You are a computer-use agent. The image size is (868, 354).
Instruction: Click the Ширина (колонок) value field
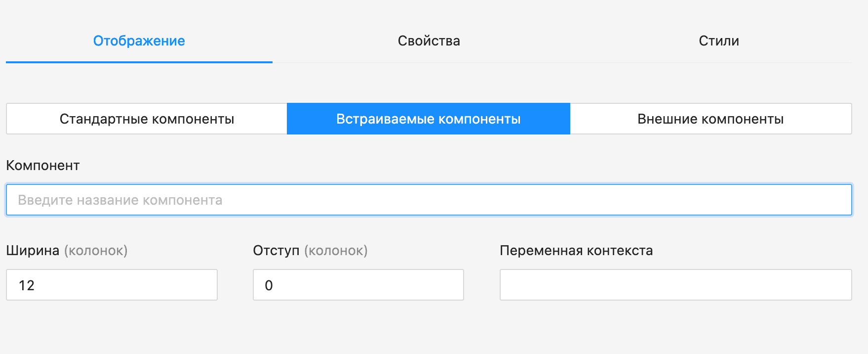(x=112, y=285)
